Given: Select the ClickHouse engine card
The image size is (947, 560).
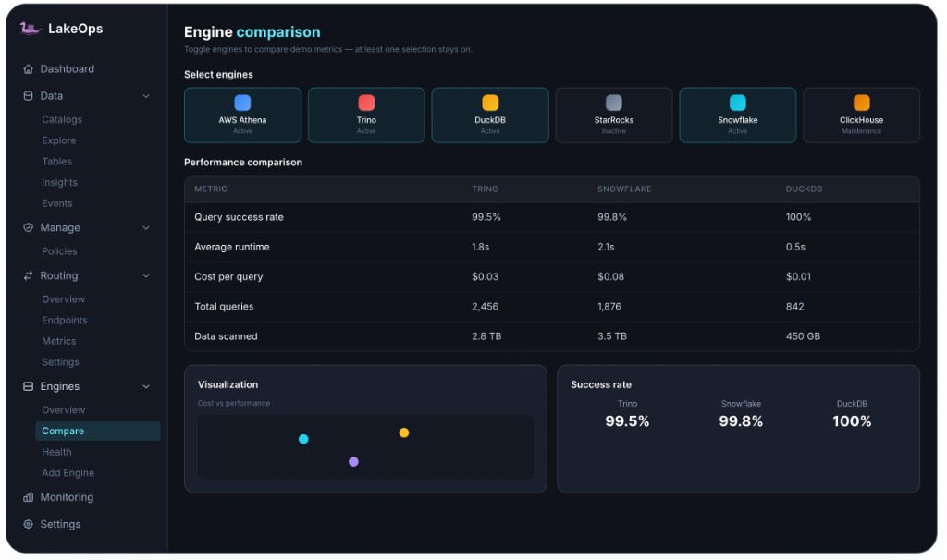Looking at the screenshot, I should point(861,116).
